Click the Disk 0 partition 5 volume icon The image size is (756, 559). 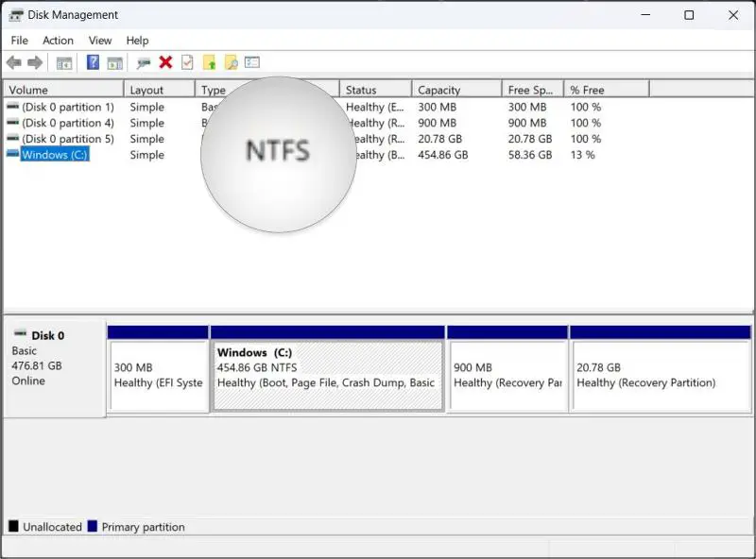pyautogui.click(x=13, y=138)
